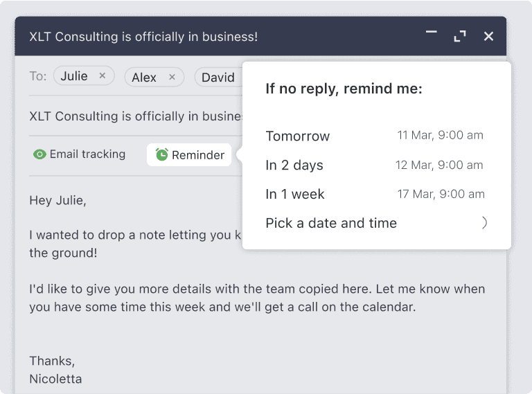This screenshot has width=532, height=394.
Task: Select the David recipient chip
Action: pyautogui.click(x=218, y=78)
